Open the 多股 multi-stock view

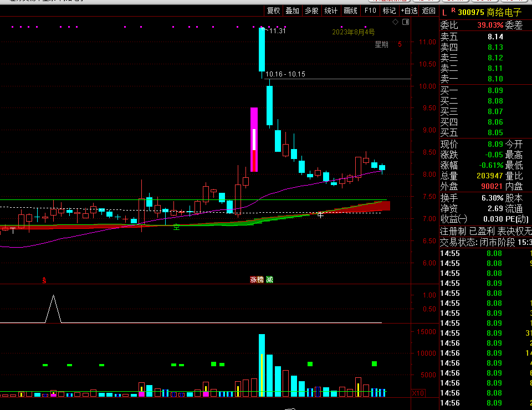(311, 11)
